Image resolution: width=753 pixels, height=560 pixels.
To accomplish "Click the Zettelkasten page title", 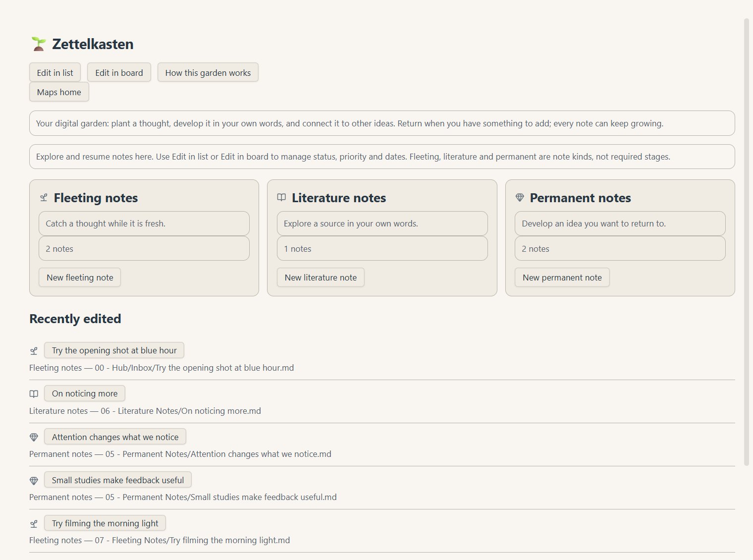I will tap(93, 44).
